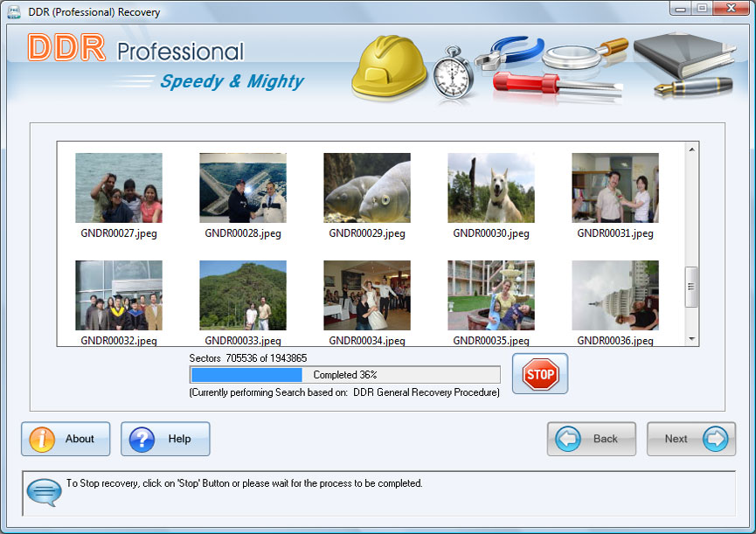The image size is (756, 534).
Task: Click the file name GNDR00030.jpeg
Action: 491,233
